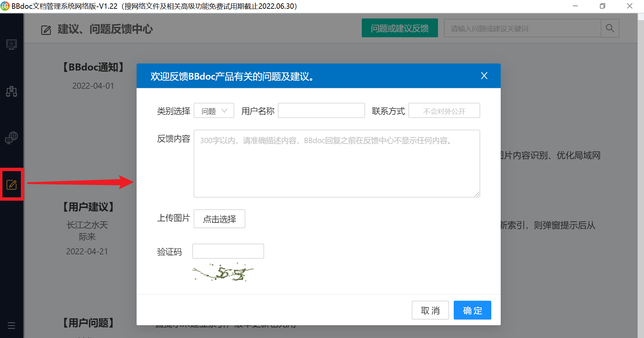Restore down the BBdoc window
644x338 pixels.
click(602, 6)
